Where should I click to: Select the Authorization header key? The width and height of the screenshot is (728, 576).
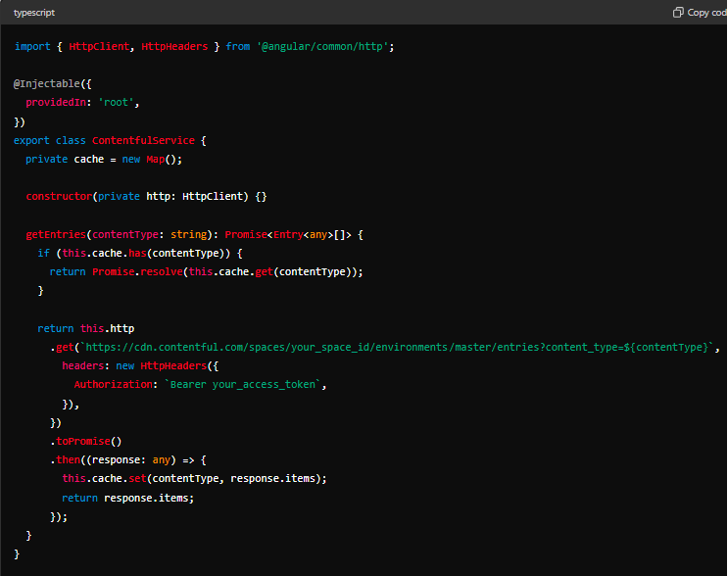point(113,384)
